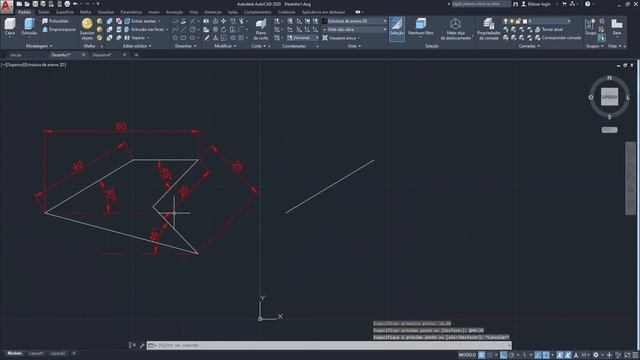This screenshot has width=640, height=360.
Task: Open the visual style dropdown (Estrutura de arame 2D)
Action: [354, 21]
